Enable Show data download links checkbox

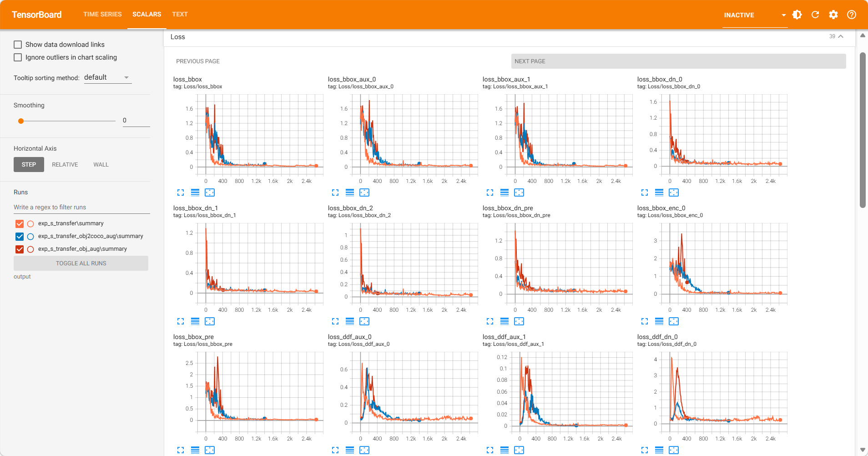(x=18, y=45)
